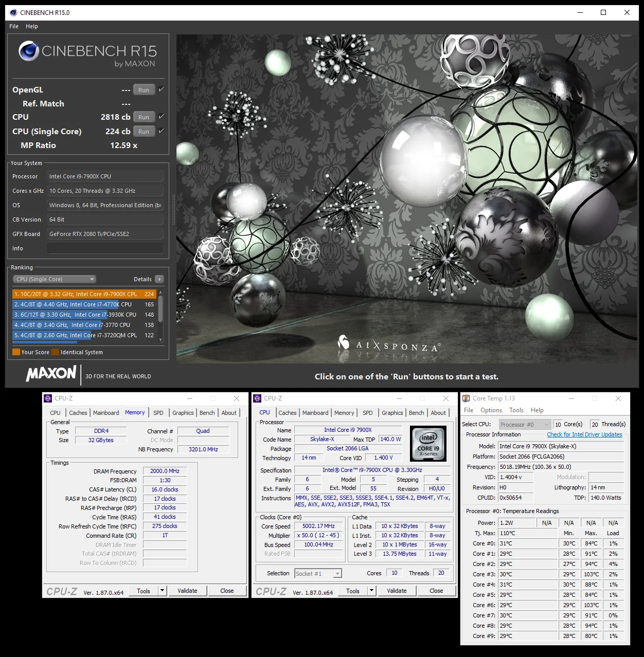Click the orange Your Score legend swatch
This screenshot has width=644, height=657.
point(16,352)
